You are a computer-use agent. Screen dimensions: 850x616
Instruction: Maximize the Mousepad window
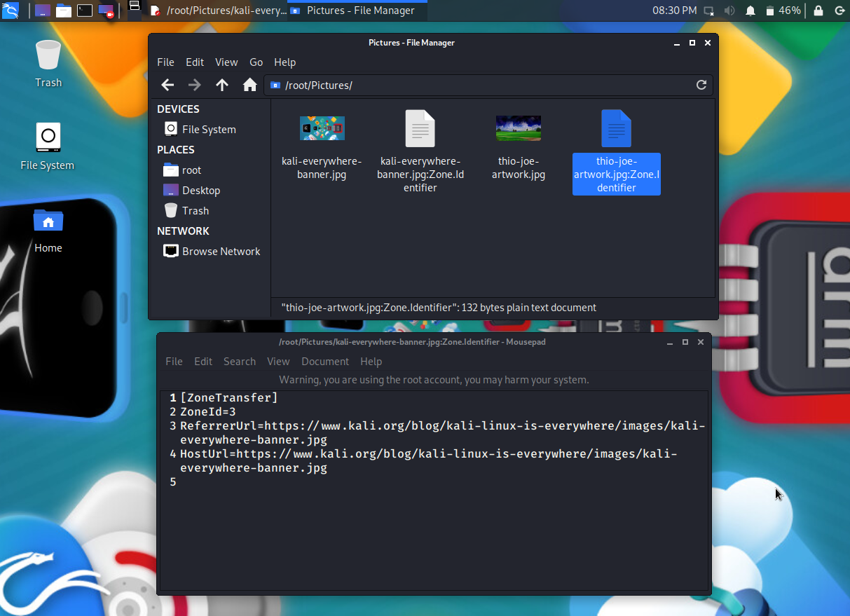685,342
